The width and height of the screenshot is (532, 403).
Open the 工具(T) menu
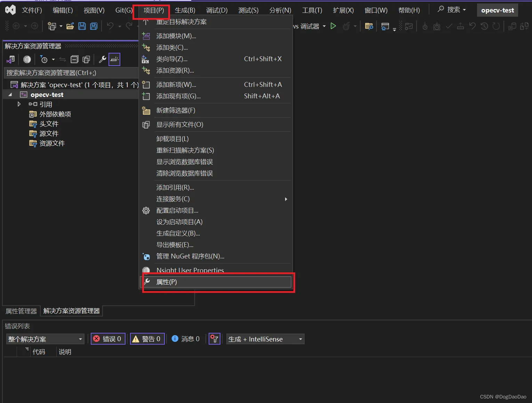click(312, 10)
